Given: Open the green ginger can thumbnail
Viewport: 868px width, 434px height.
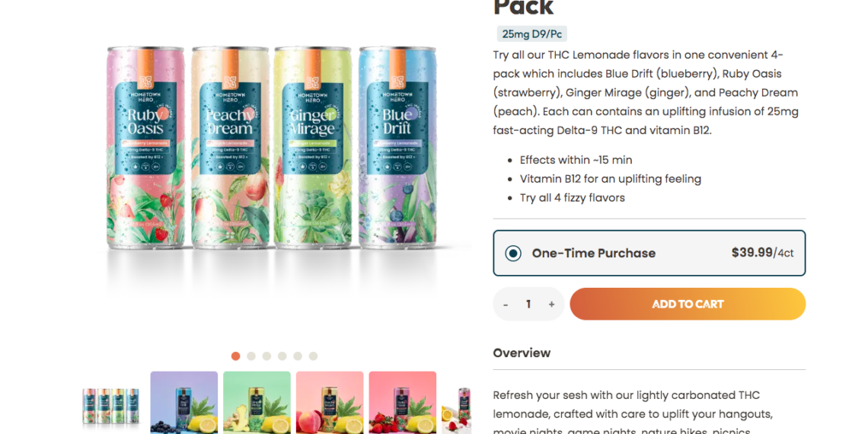Looking at the screenshot, I should click(257, 403).
